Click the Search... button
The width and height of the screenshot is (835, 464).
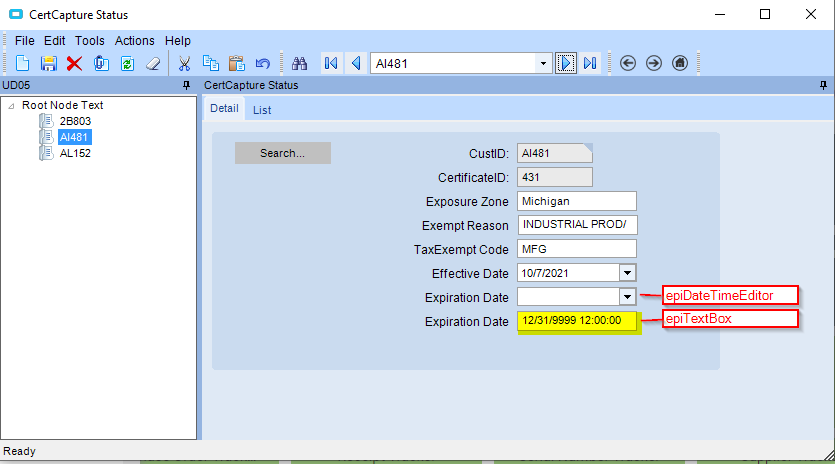click(283, 153)
